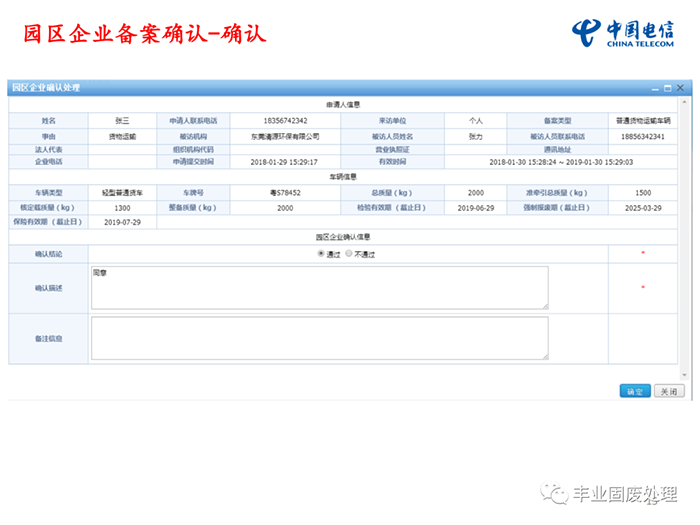Minimize the 园区企业确认处理 dialog
Viewport: 700px width, 525px height.
pos(654,88)
